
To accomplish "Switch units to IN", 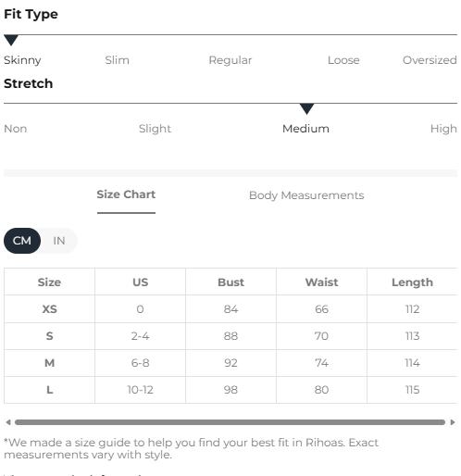I will tap(59, 241).
